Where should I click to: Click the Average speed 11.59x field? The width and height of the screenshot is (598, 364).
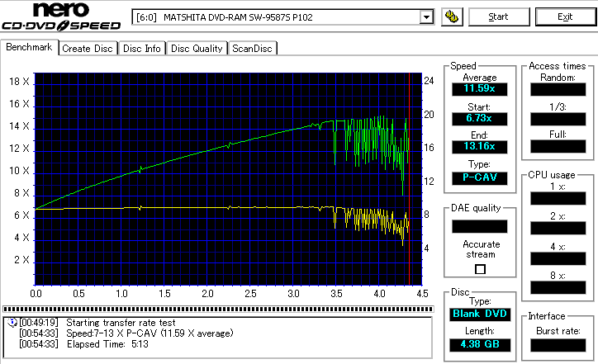click(x=479, y=87)
